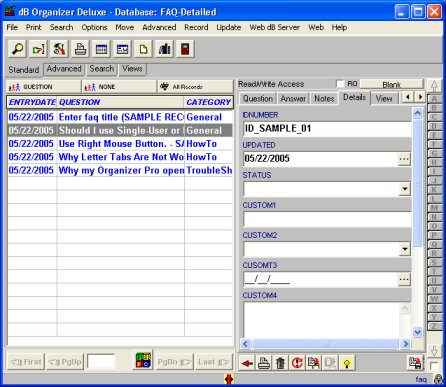This screenshot has height=387, width=446.
Task: Delete record with trash can icon
Action: [x=280, y=363]
